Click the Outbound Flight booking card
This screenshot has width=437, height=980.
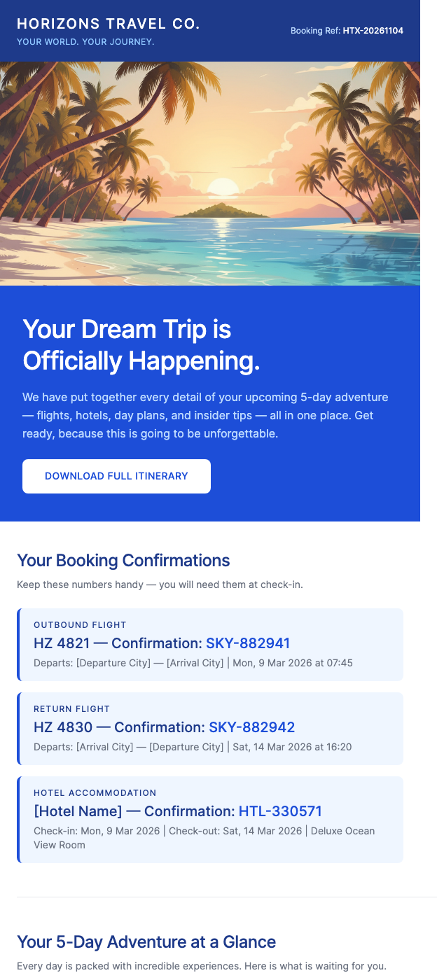click(x=210, y=643)
